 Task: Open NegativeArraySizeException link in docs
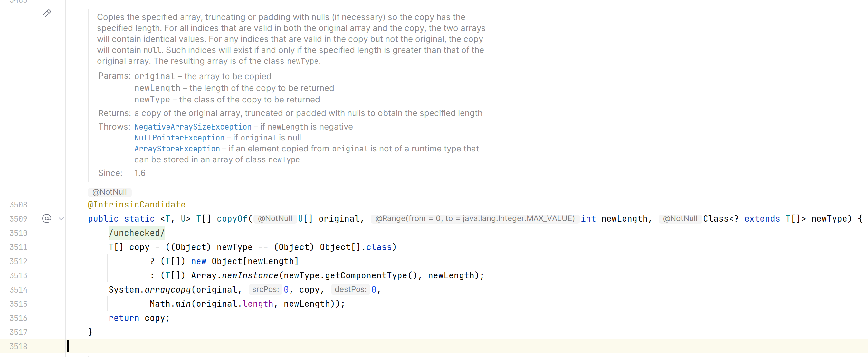pyautogui.click(x=193, y=127)
